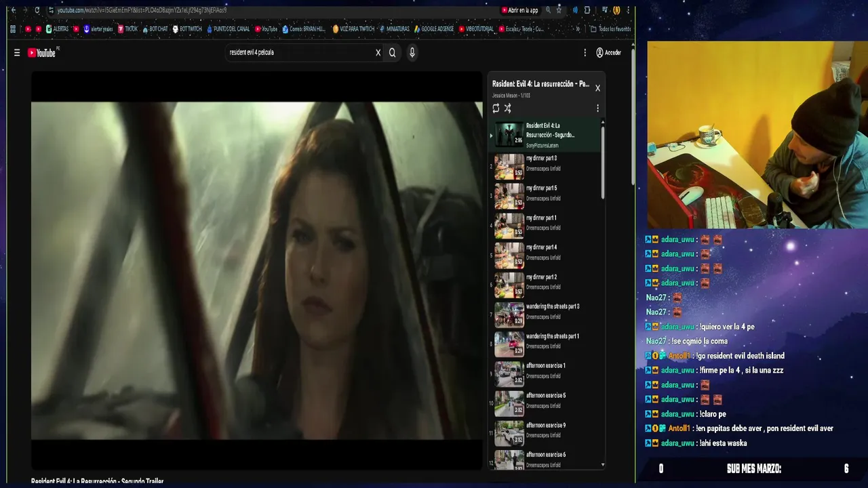
Task: Open BOT CHAT bookmark
Action: coord(155,29)
